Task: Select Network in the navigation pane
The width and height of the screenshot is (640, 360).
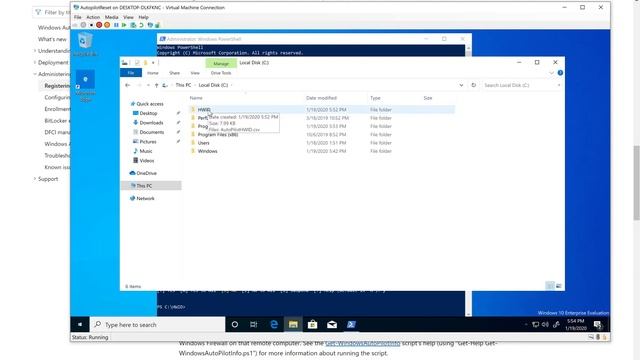Action: point(145,198)
